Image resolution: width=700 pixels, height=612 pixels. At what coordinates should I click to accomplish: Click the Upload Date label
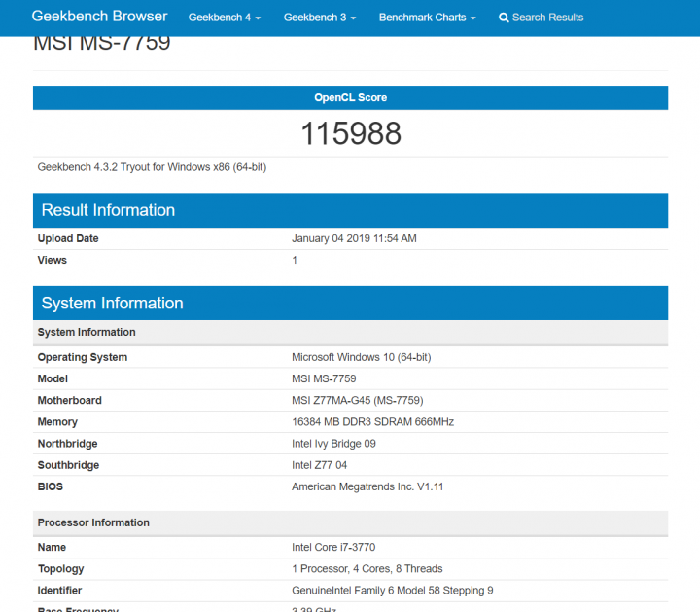[x=68, y=238]
